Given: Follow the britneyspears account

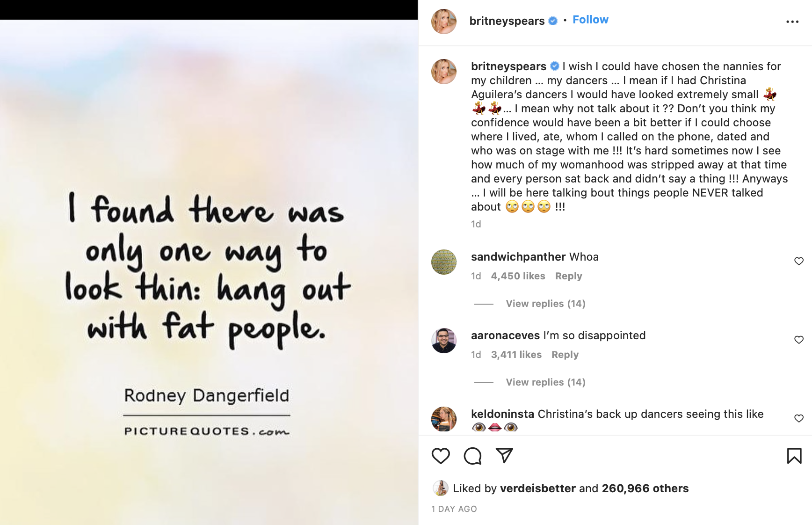Looking at the screenshot, I should tap(590, 20).
